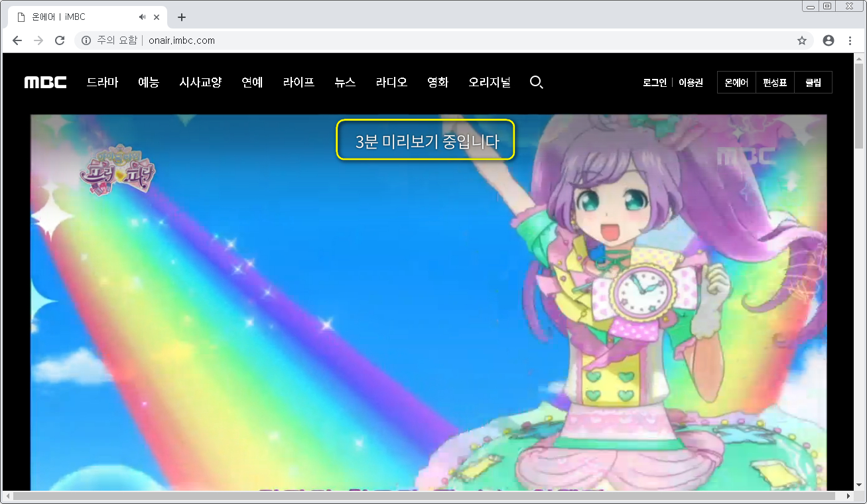Open Chrome three-dot menu

[850, 40]
